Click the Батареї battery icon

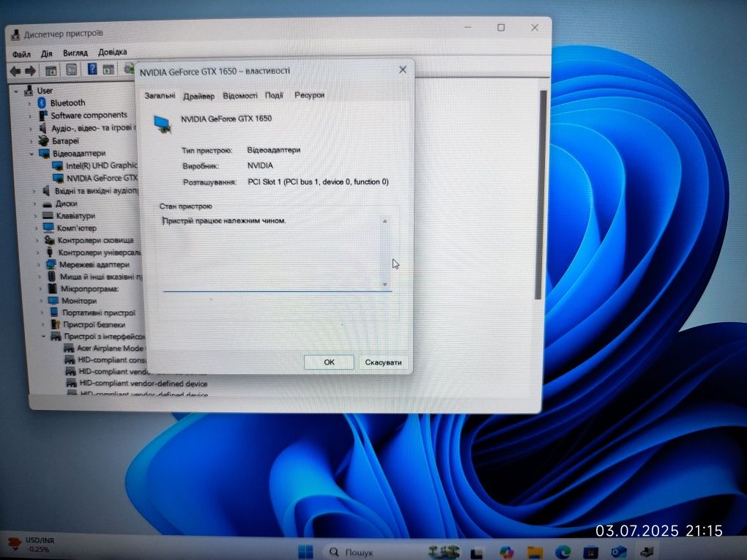coord(44,141)
